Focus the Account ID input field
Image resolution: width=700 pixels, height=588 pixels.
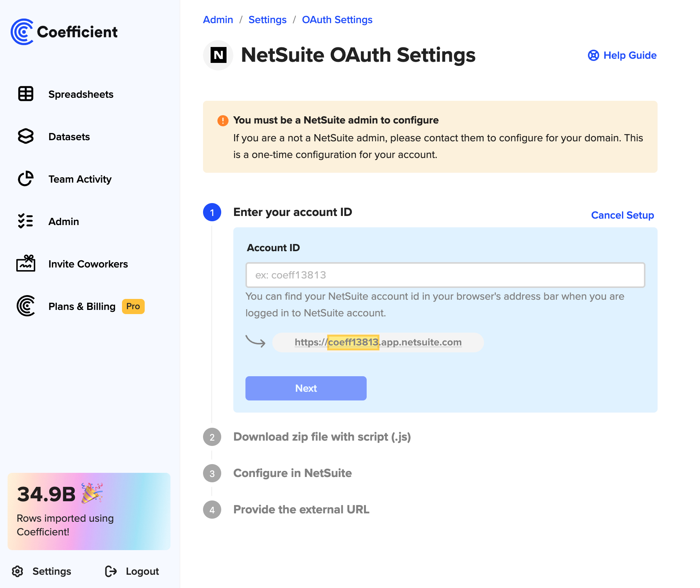pyautogui.click(x=445, y=275)
